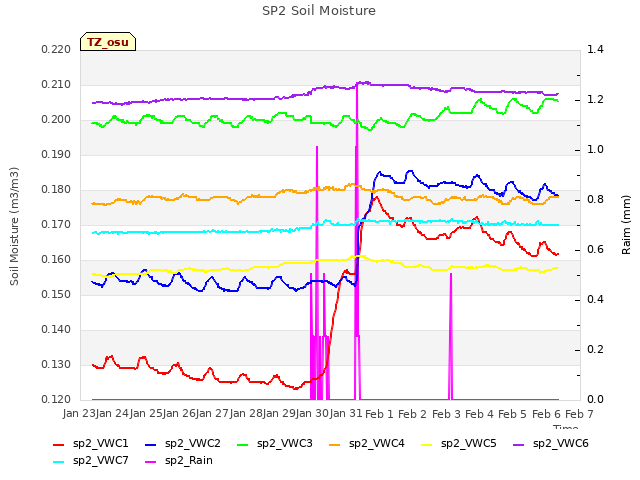Click the Jan 24 date label

pyautogui.click(x=112, y=414)
